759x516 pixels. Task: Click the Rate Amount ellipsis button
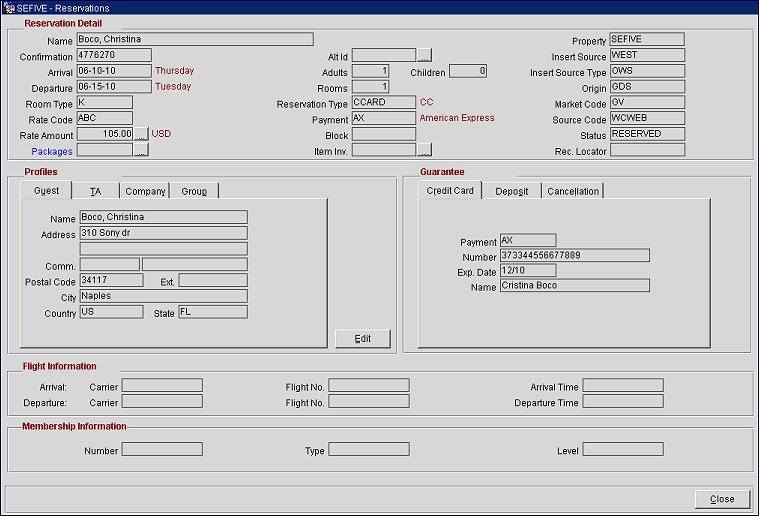pyautogui.click(x=141, y=134)
